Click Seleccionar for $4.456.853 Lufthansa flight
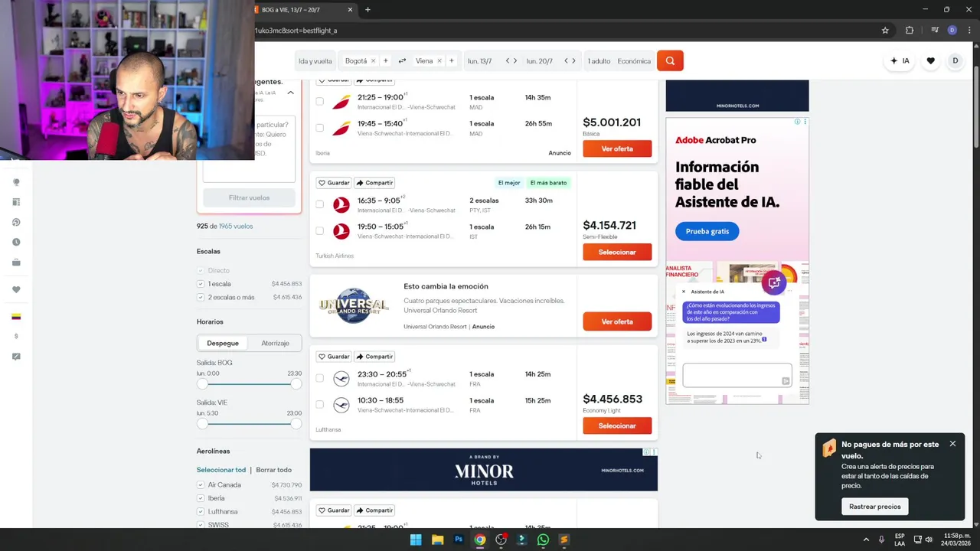980x551 pixels. click(617, 425)
